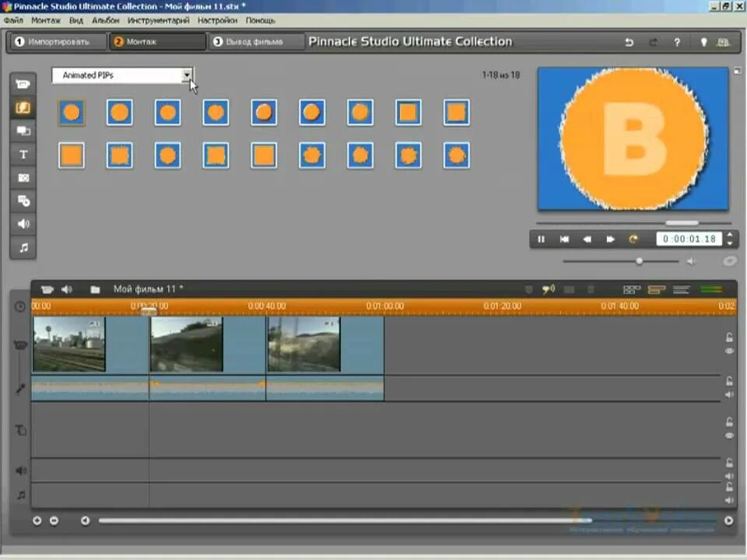Screen dimensions: 747x560
Task: Select the first clip on video track
Action: [90, 345]
